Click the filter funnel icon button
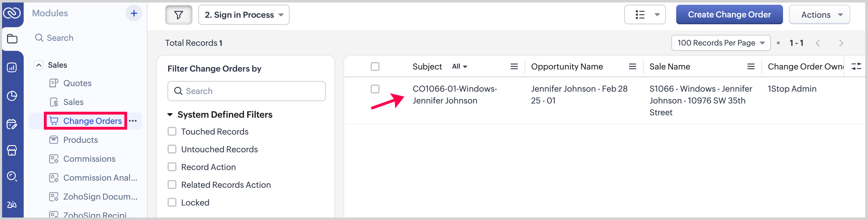 (179, 15)
